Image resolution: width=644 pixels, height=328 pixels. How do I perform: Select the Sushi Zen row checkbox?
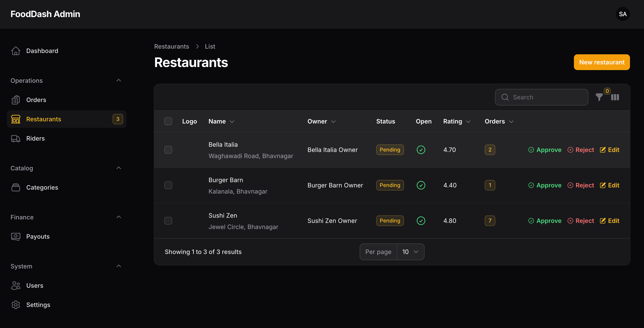(168, 221)
